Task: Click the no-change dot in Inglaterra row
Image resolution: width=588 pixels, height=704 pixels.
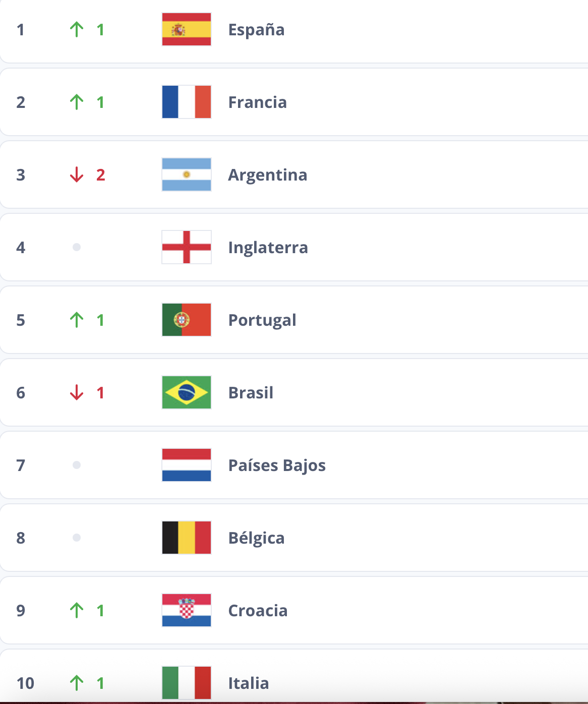Action: pos(77,248)
